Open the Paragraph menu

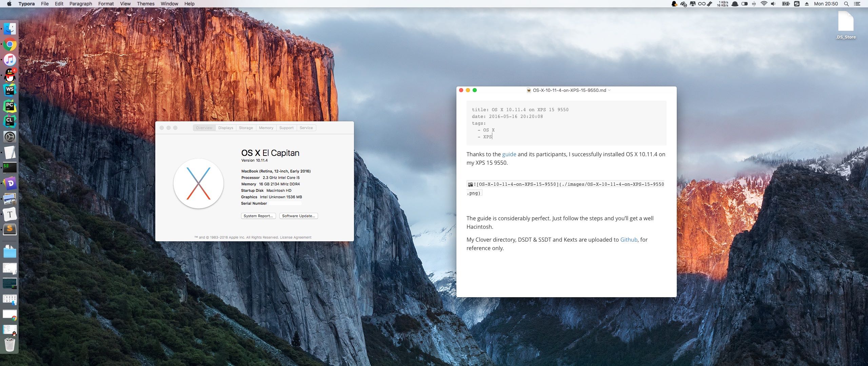pos(81,4)
